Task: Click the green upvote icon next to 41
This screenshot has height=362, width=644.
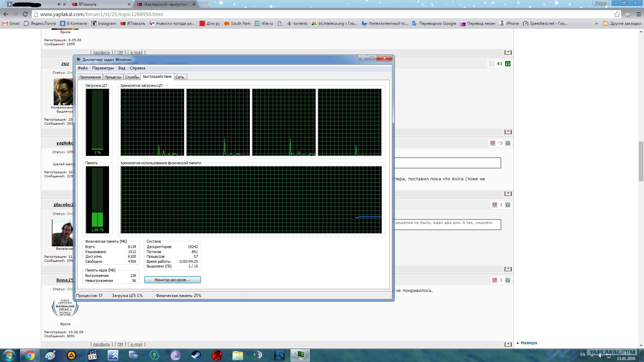Action: click(x=508, y=64)
